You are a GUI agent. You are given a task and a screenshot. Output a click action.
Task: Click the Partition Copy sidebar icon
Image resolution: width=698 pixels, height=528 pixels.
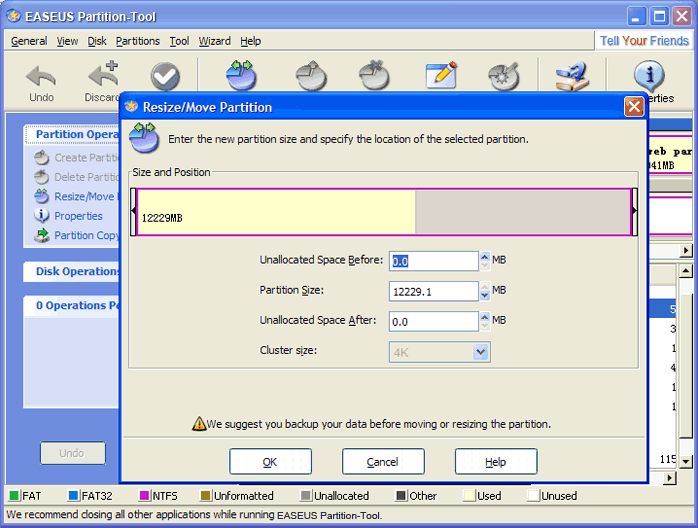point(42,236)
